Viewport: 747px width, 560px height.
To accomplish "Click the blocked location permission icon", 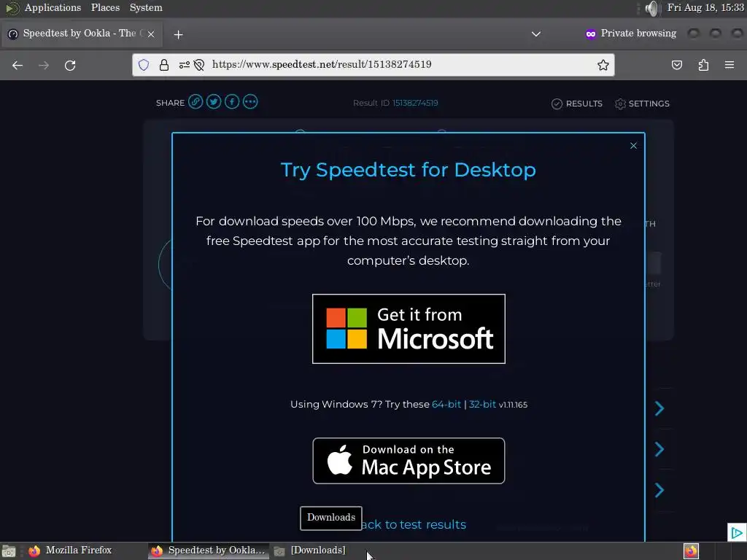I will click(x=199, y=65).
